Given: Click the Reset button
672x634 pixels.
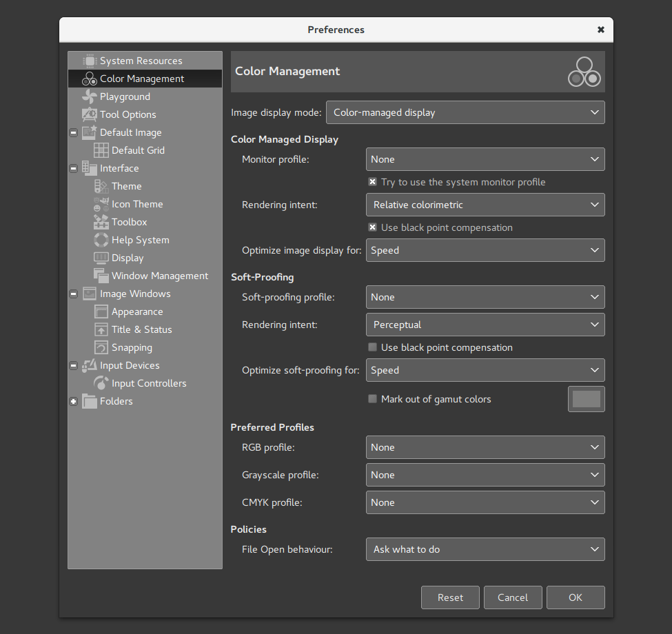Looking at the screenshot, I should tap(450, 597).
